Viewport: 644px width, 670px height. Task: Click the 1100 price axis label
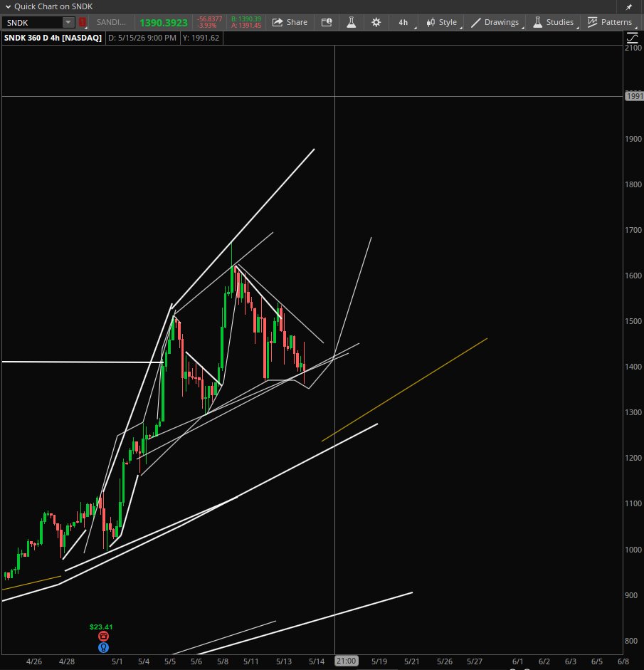click(x=633, y=503)
